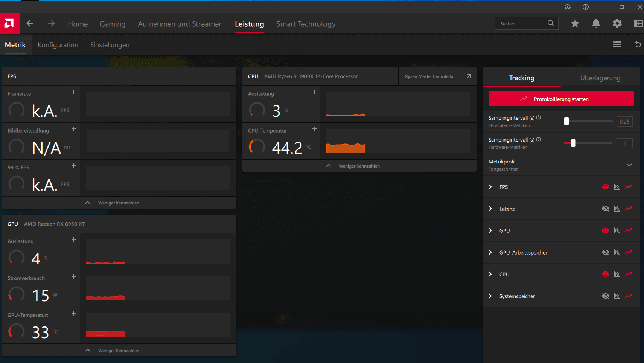Open the favorites star icon
This screenshot has width=644, height=363.
point(575,24)
